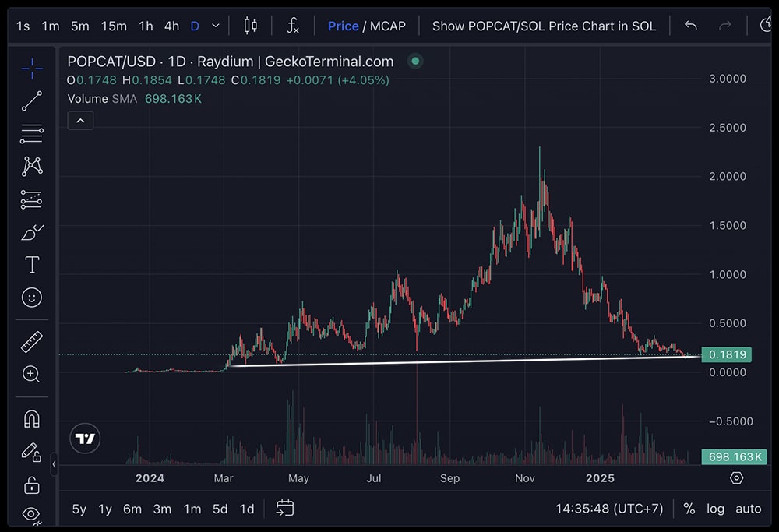The width and height of the screenshot is (779, 532).
Task: Select the D daily interval
Action: (195, 26)
